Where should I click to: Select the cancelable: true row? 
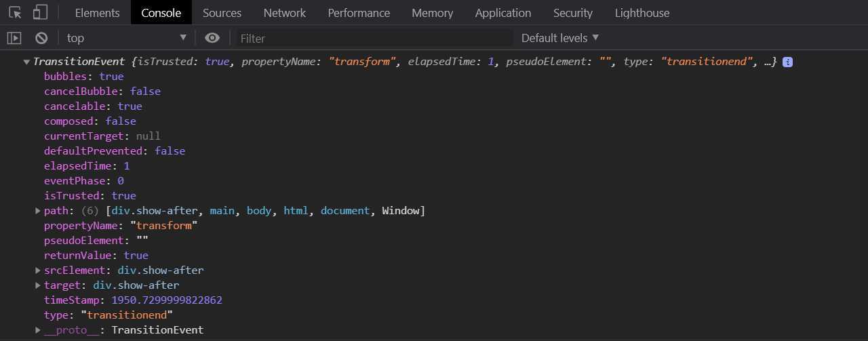coord(93,106)
